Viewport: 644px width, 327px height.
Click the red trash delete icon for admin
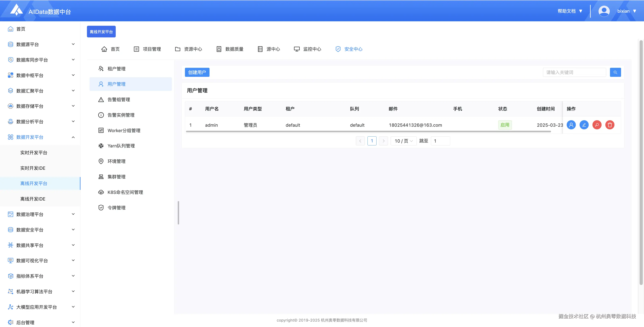point(610,125)
